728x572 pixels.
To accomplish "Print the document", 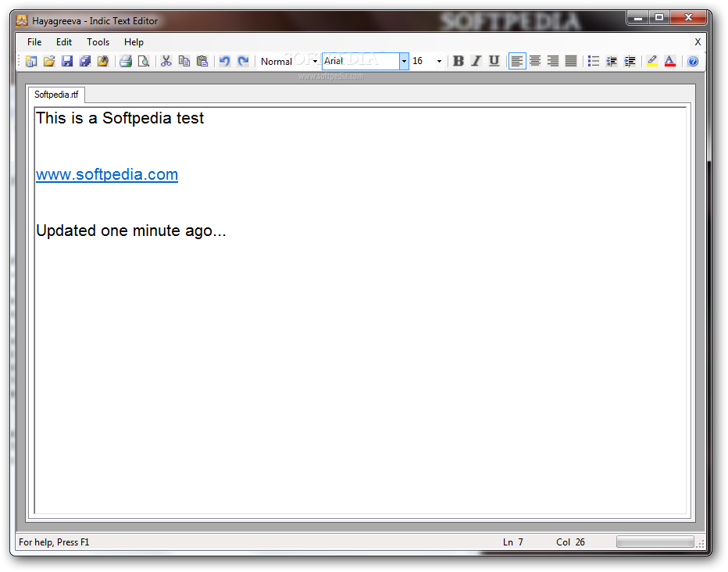I will [x=126, y=61].
